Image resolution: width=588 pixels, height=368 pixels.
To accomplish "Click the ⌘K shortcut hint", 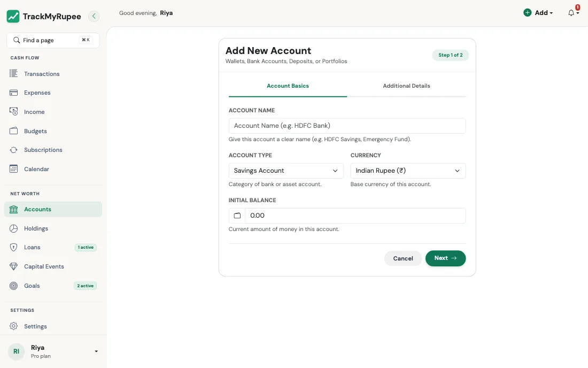I will [86, 40].
